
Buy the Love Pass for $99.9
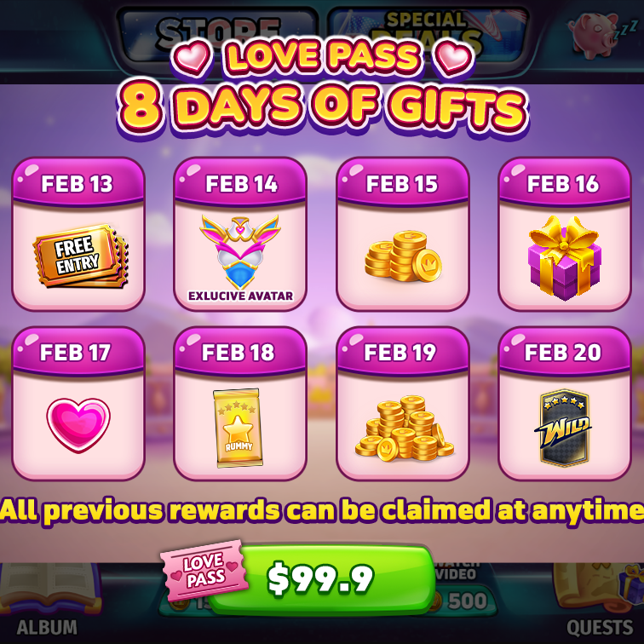click(321, 578)
